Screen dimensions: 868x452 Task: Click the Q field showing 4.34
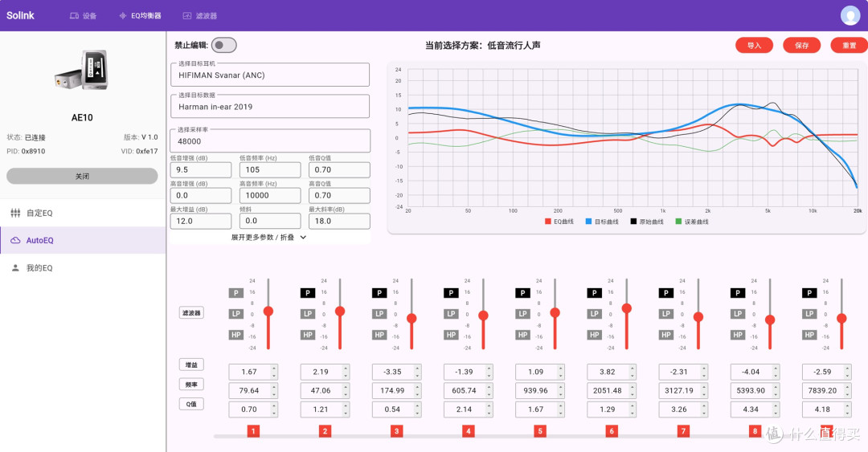pyautogui.click(x=755, y=409)
